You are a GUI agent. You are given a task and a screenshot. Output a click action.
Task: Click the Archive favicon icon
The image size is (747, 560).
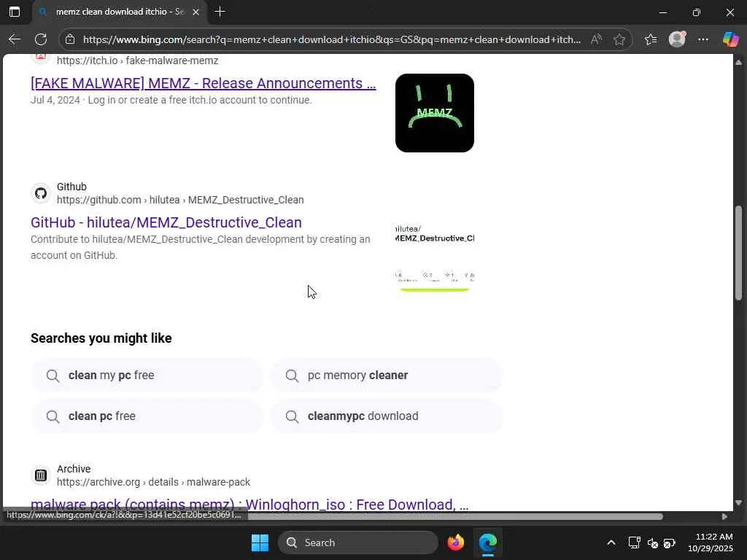pyautogui.click(x=41, y=475)
